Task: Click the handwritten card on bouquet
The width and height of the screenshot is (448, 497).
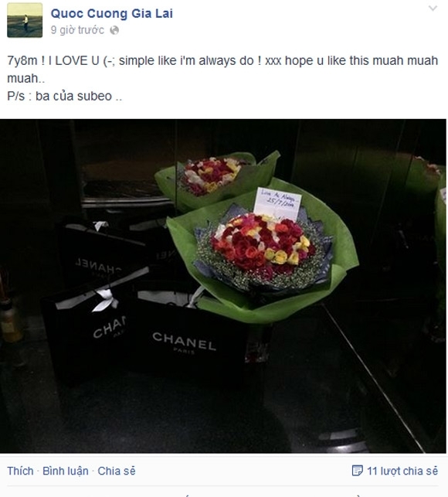Action: click(278, 204)
